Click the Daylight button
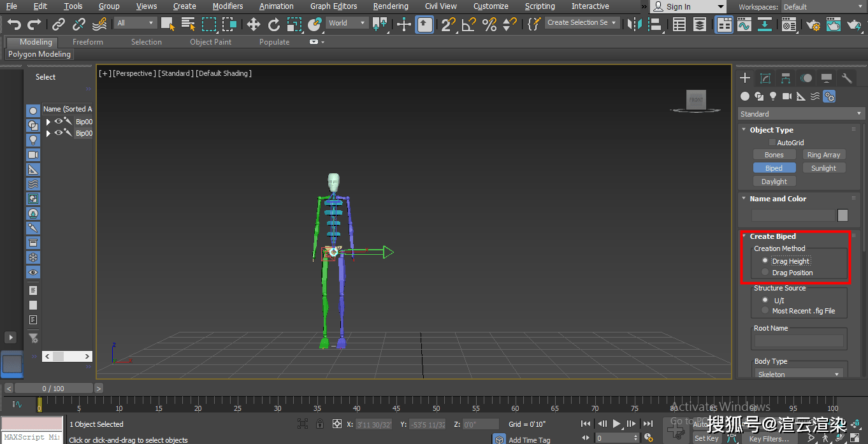The height and width of the screenshot is (444, 868). [774, 182]
